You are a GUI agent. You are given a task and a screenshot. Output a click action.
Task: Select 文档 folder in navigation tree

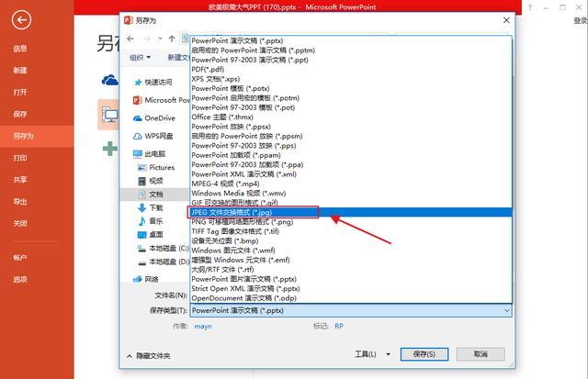154,194
